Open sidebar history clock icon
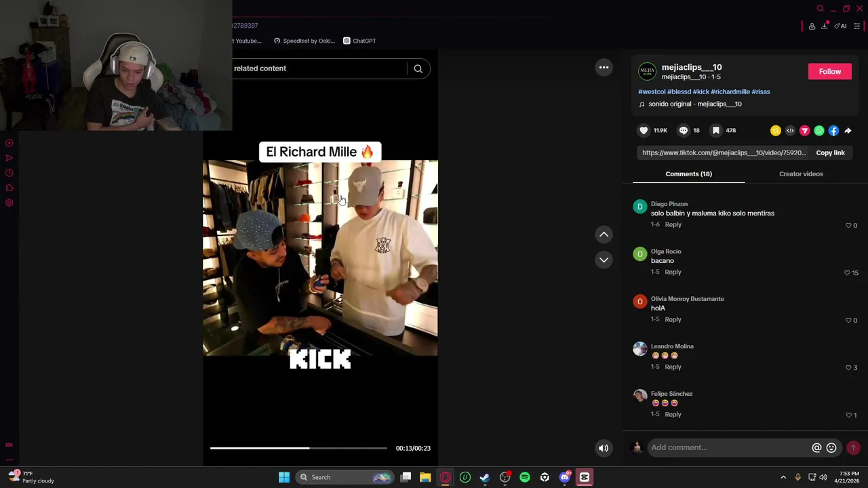868x488 pixels. tap(9, 173)
